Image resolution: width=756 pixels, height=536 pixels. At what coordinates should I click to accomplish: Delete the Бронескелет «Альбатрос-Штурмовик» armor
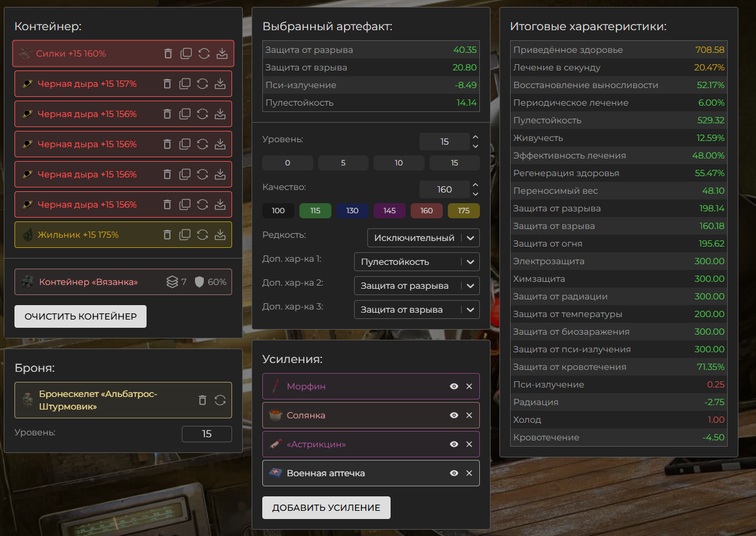click(202, 400)
